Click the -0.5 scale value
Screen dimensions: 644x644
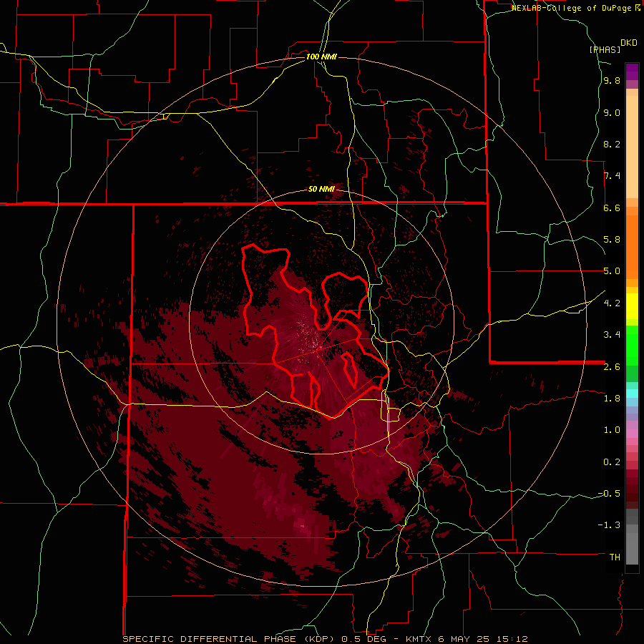click(610, 494)
